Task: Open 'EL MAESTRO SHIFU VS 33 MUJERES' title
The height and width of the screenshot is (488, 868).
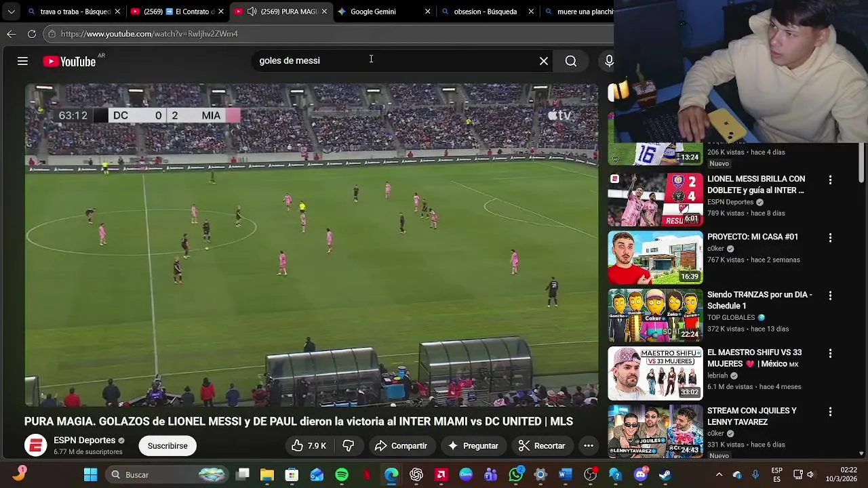Action: coord(754,359)
